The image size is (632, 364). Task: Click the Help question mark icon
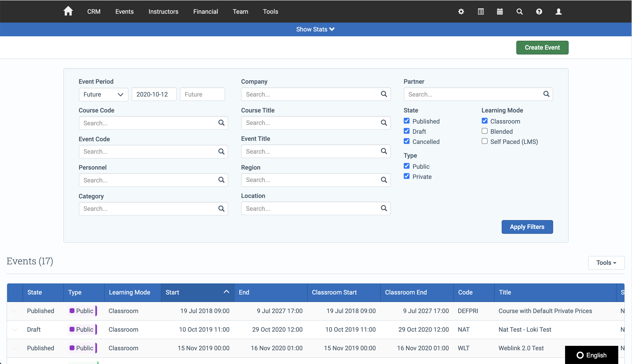pos(539,11)
